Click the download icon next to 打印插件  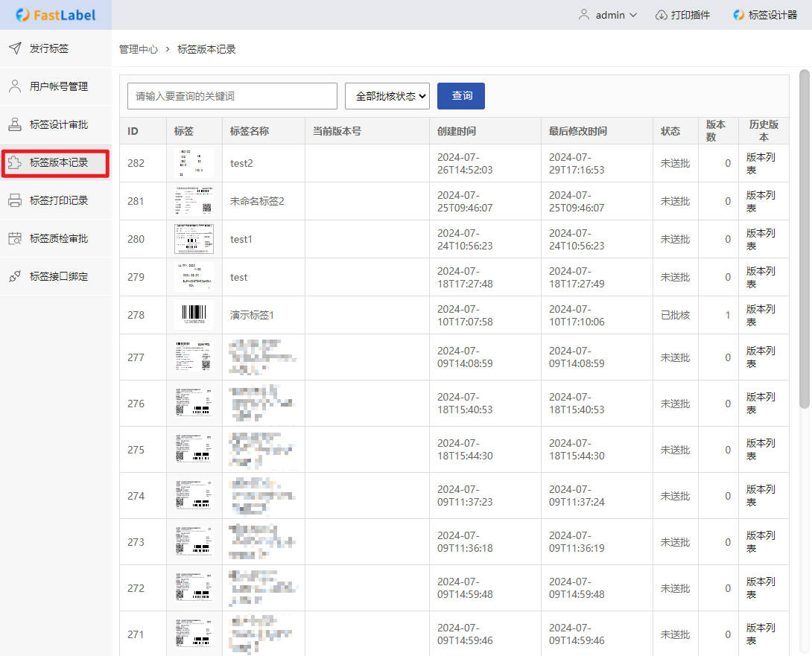tap(661, 15)
